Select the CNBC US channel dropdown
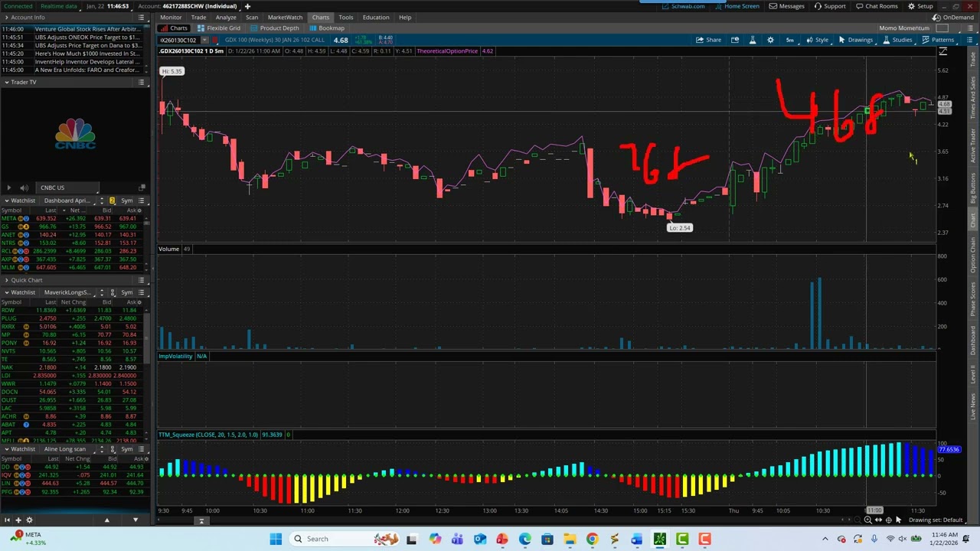 pyautogui.click(x=67, y=187)
